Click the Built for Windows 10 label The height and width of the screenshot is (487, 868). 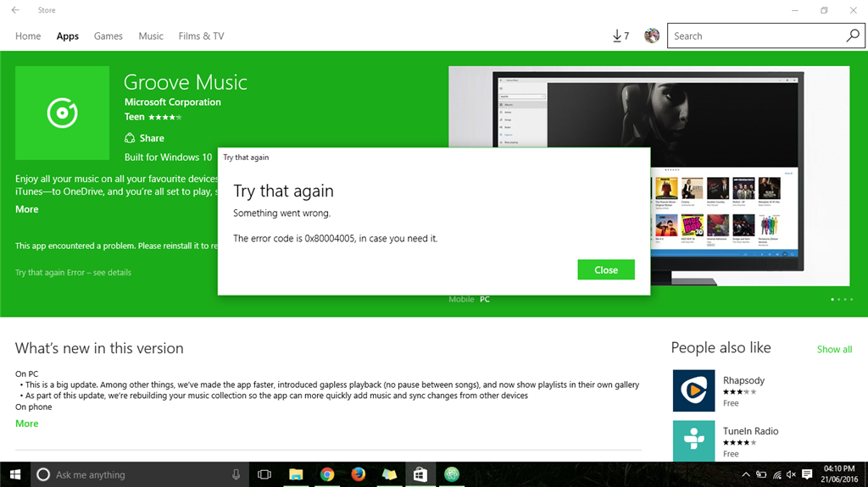coord(169,158)
